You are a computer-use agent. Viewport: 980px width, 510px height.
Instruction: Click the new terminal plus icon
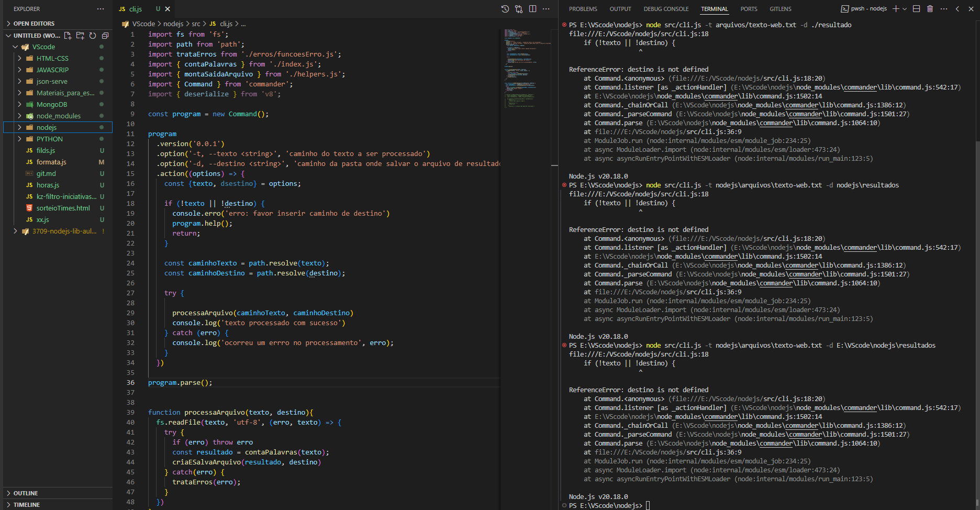(896, 9)
